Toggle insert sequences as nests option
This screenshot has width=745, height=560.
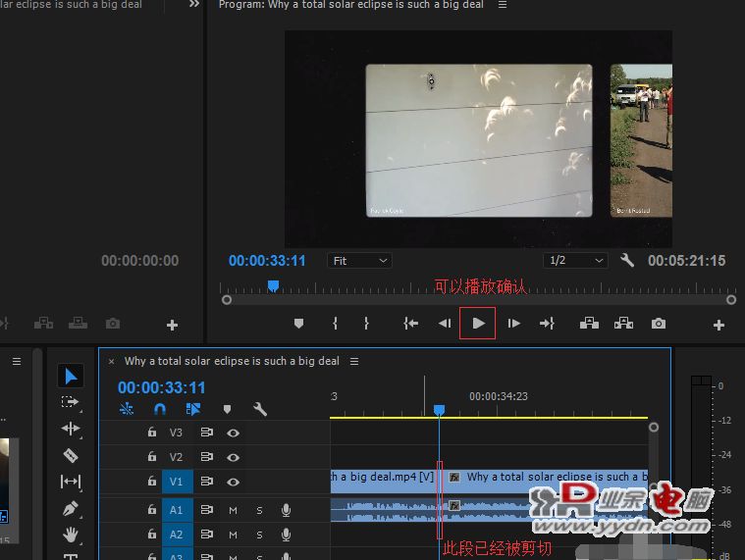[x=127, y=409]
